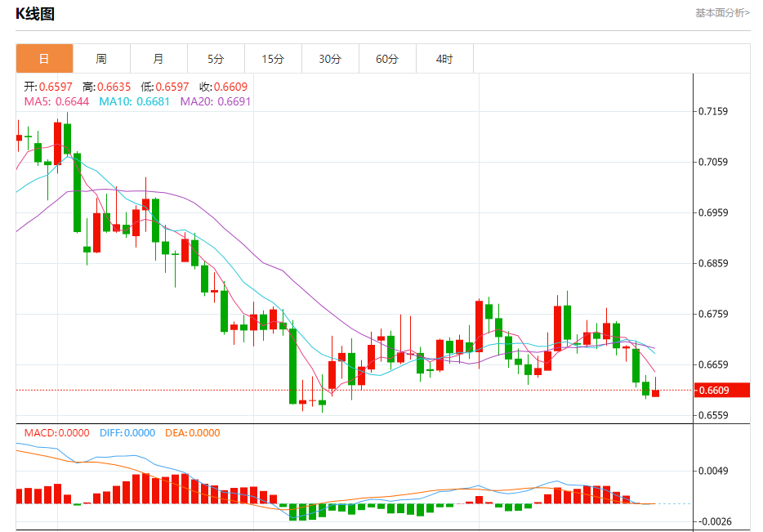Select the 日 daily chart tab
The height and width of the screenshot is (532, 763).
pyautogui.click(x=44, y=59)
